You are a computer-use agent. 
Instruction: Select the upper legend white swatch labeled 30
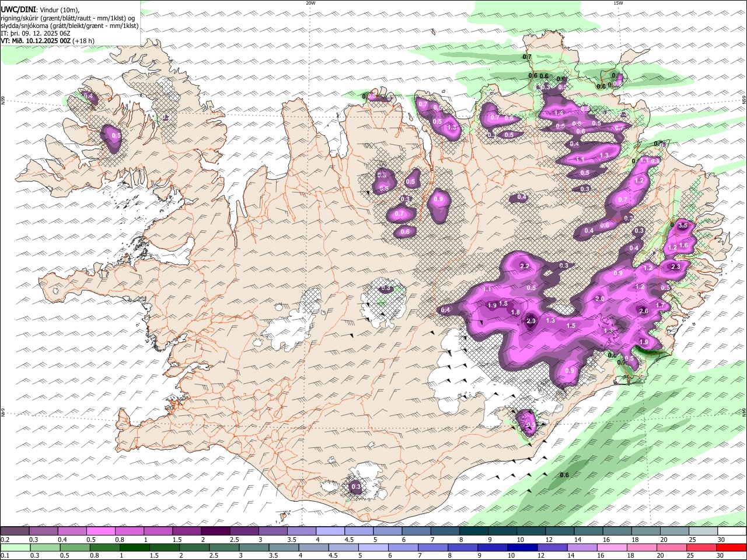click(732, 531)
